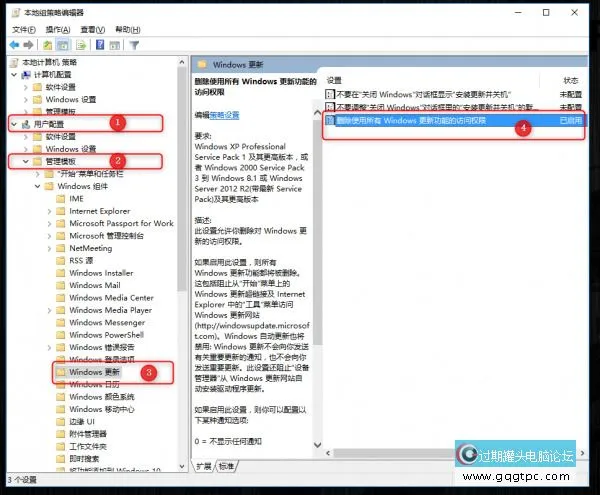Click the 设置 column header

pyautogui.click(x=334, y=80)
